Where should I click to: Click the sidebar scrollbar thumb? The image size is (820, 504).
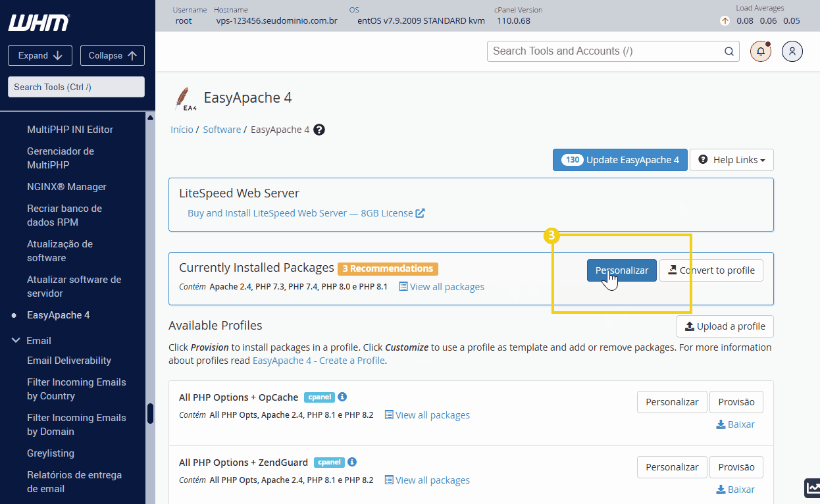(x=150, y=413)
